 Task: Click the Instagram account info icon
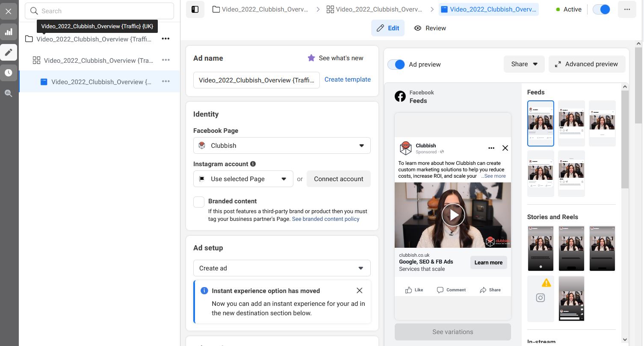[253, 164]
